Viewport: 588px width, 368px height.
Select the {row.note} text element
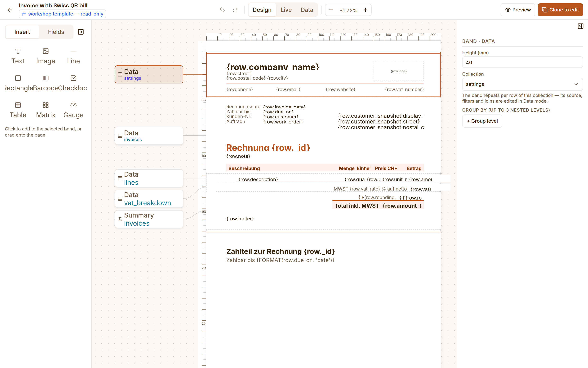238,156
